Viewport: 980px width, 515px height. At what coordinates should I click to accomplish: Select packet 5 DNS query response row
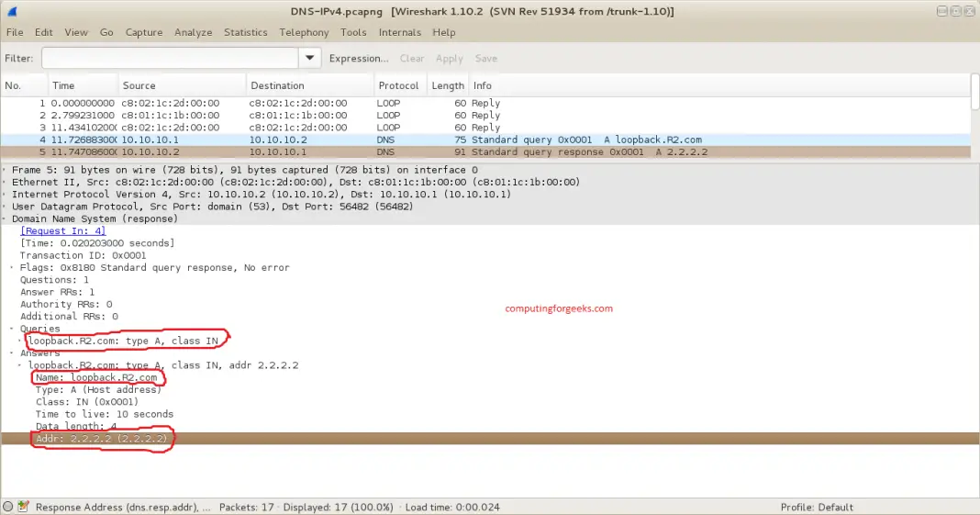[485, 151]
